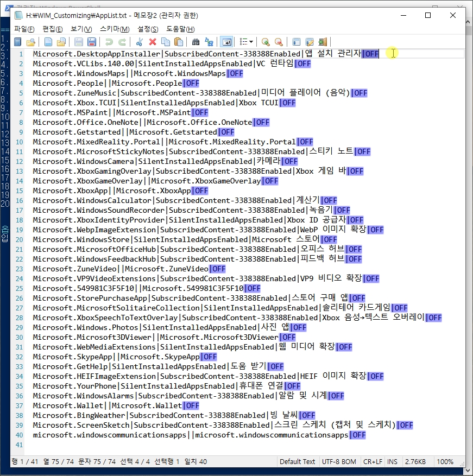Image resolution: width=473 pixels, height=476 pixels.
Task: Open the 보기(V) menu
Action: coord(81,29)
